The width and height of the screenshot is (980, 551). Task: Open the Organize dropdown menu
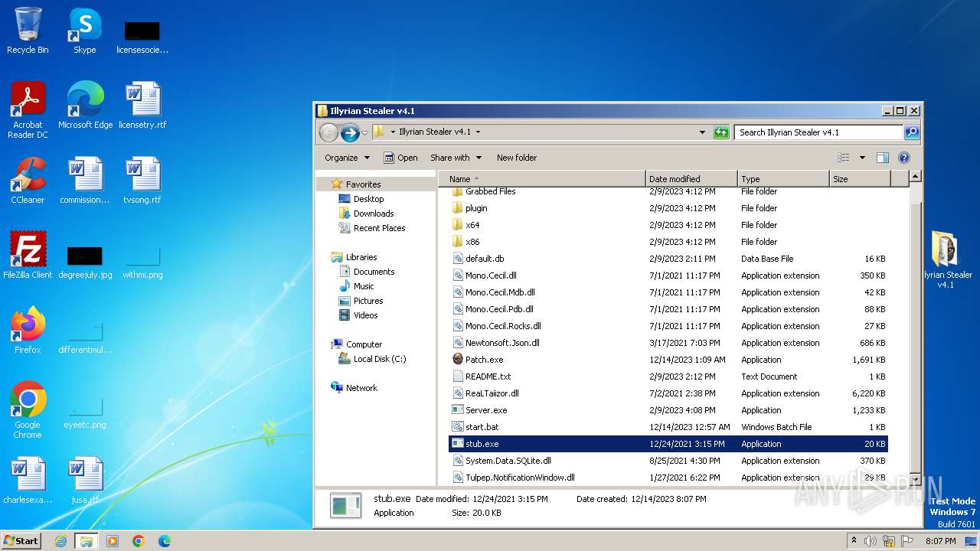pyautogui.click(x=347, y=158)
